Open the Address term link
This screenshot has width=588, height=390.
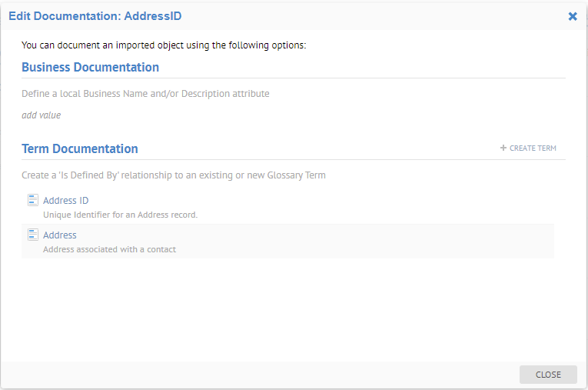coord(60,235)
